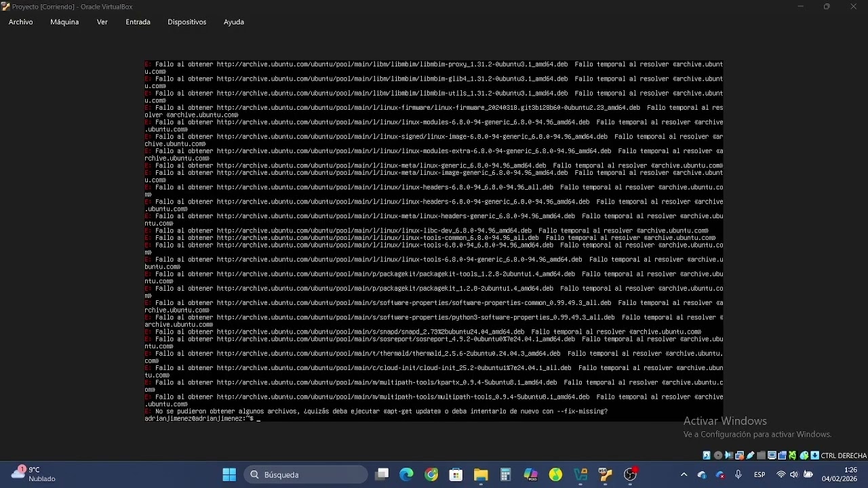The width and height of the screenshot is (868, 488).
Task: Open File Explorer from the taskbar
Action: 481,474
